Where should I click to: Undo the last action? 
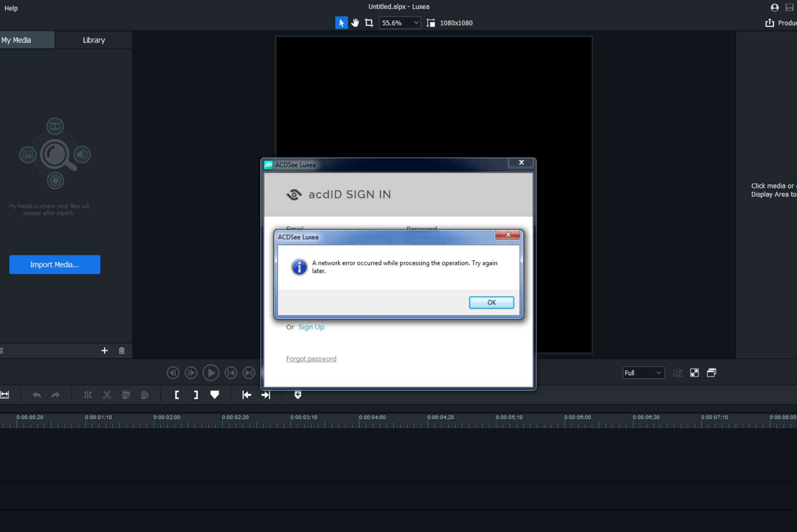pos(36,395)
